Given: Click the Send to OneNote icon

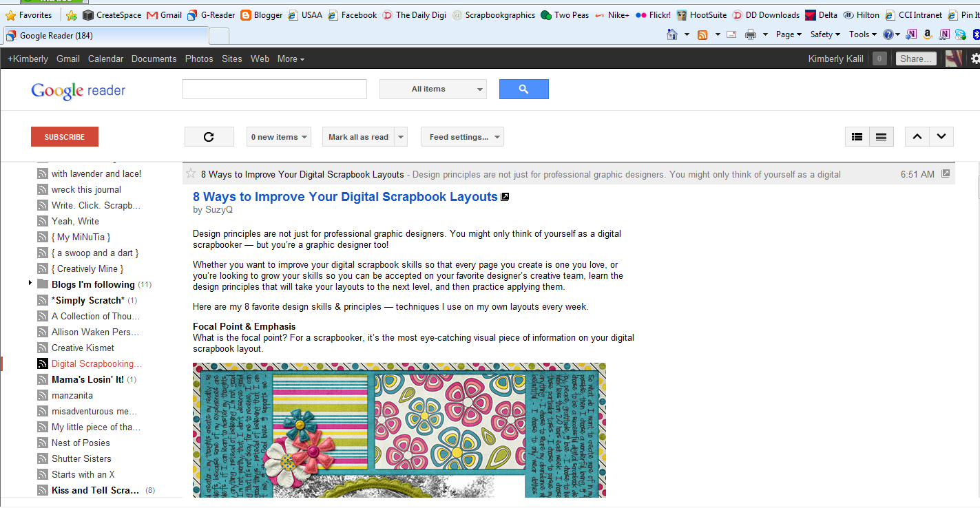Looking at the screenshot, I should point(911,34).
